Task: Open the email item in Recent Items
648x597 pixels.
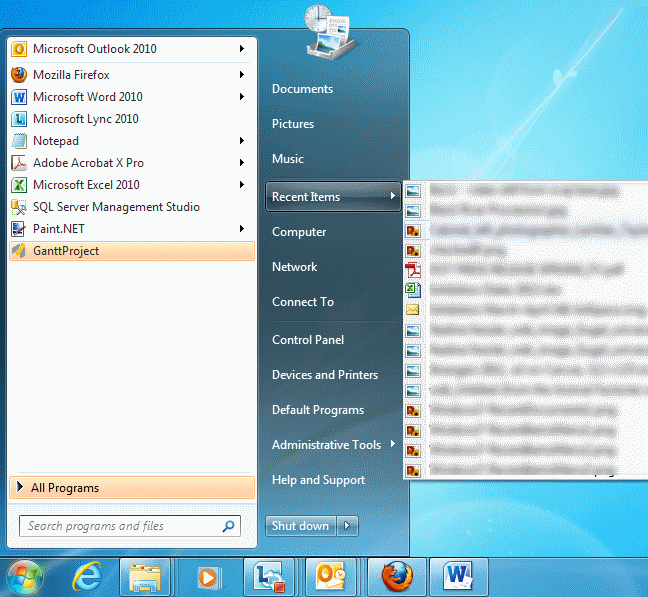Action: click(413, 310)
